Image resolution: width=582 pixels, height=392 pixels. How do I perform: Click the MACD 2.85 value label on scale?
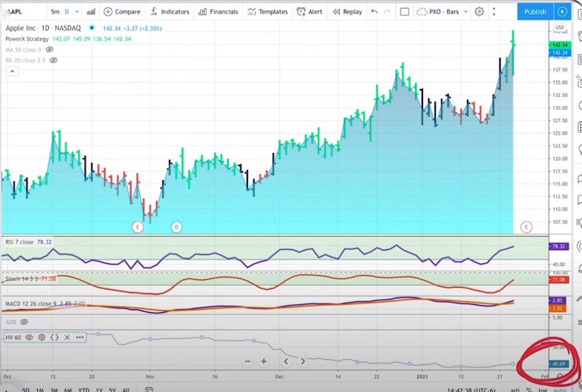click(557, 300)
